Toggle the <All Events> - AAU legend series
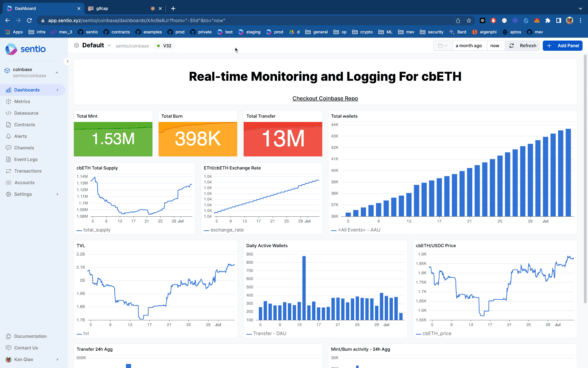588x368 pixels. pyautogui.click(x=356, y=230)
